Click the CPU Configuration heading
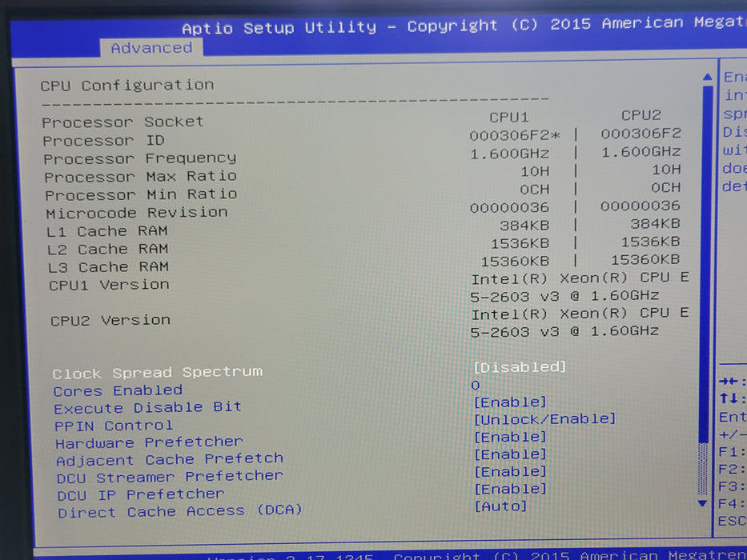Image resolution: width=747 pixels, height=560 pixels. pyautogui.click(x=127, y=86)
